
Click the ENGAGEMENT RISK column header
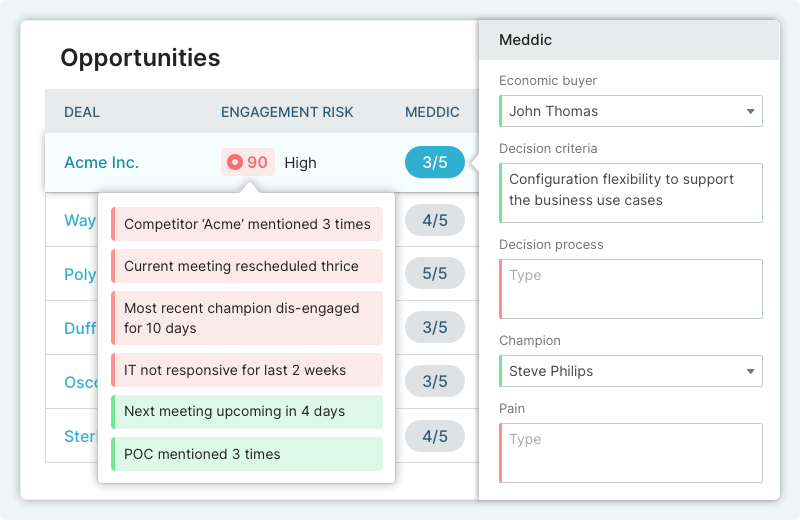[x=287, y=112]
